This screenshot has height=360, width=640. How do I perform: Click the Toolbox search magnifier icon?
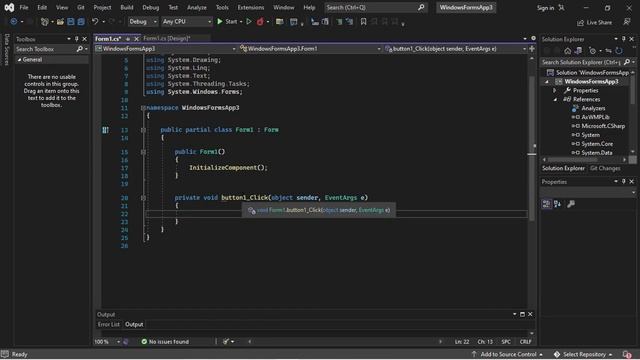click(x=80, y=49)
